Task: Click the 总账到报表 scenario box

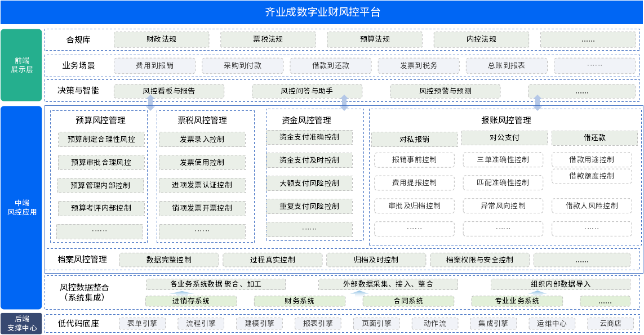Action: tap(507, 66)
